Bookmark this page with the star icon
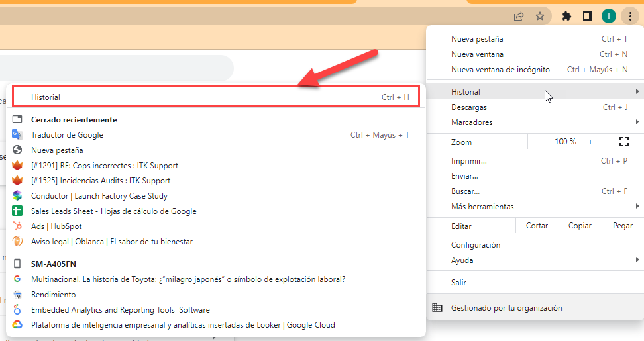Viewport: 644px width, 341px height. 540,16
